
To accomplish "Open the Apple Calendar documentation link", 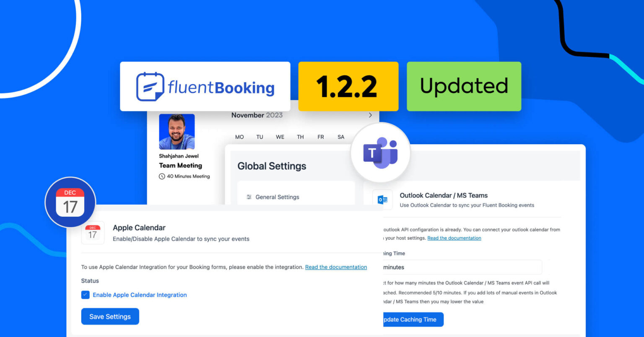I will [336, 267].
